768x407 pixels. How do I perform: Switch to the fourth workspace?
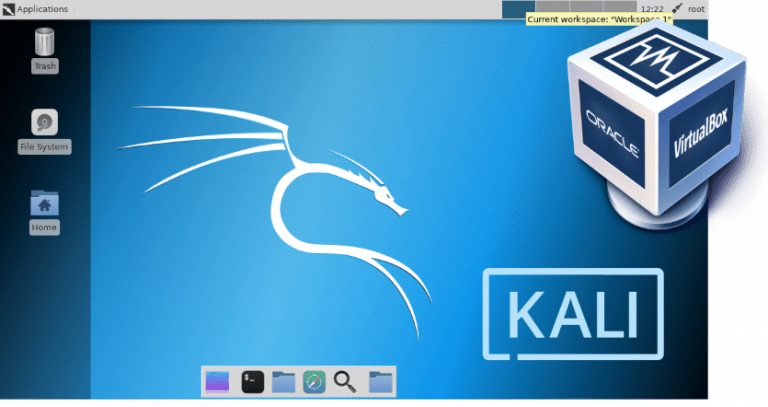tap(620, 7)
